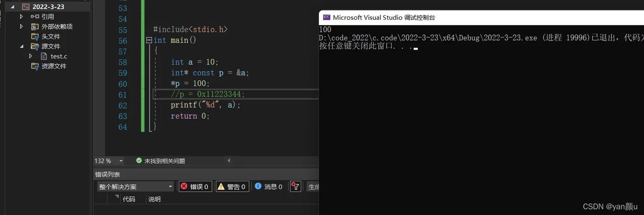Collapse the 源文件 folder arrow
The height and width of the screenshot is (215, 644).
point(21,46)
